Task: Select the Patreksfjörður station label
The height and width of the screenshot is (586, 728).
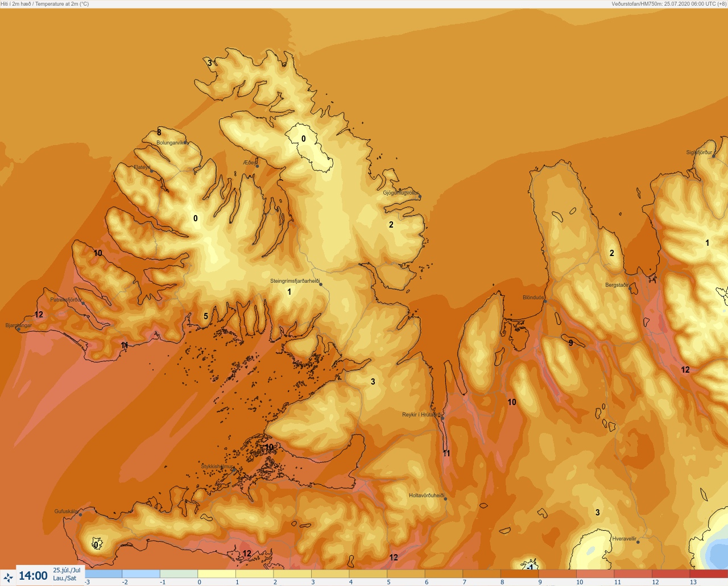Action: [66, 300]
